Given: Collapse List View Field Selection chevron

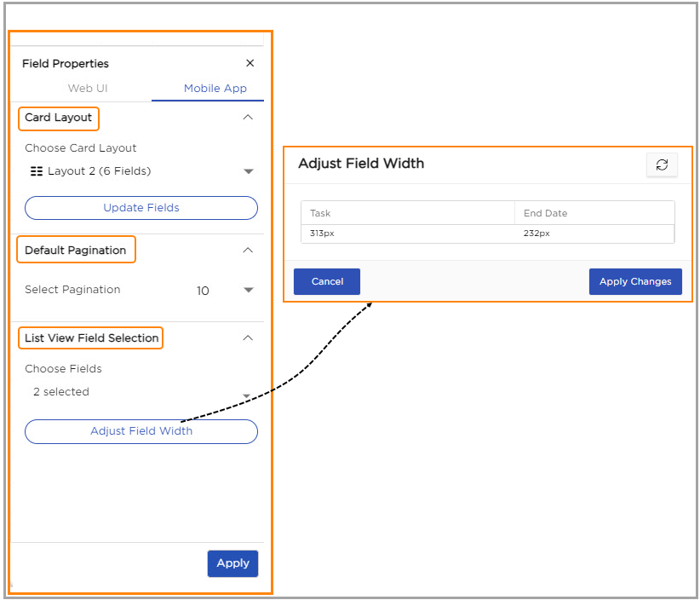Looking at the screenshot, I should [x=248, y=338].
